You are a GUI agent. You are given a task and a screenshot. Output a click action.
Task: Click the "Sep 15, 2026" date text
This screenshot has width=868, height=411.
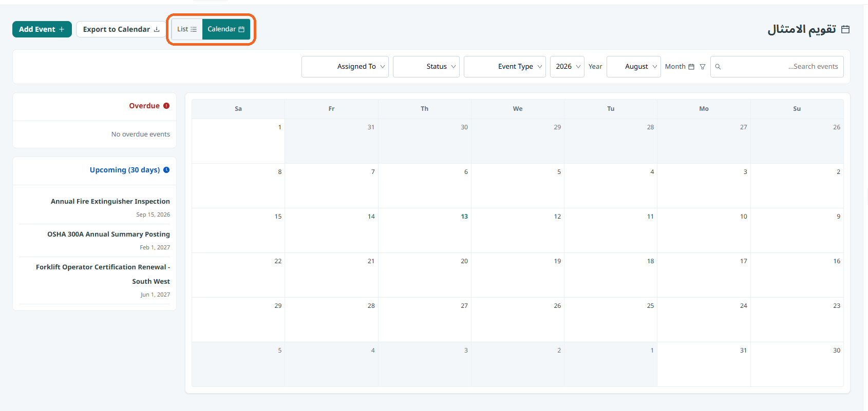pyautogui.click(x=153, y=214)
